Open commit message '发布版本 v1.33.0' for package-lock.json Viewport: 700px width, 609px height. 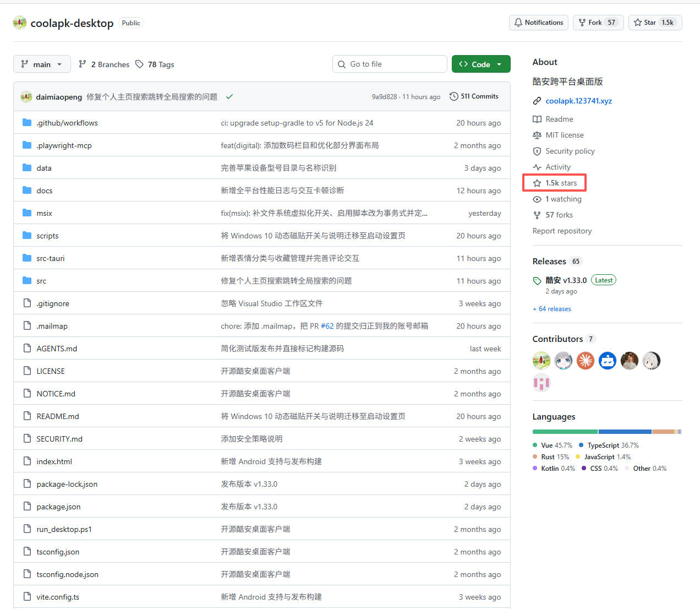click(x=249, y=484)
